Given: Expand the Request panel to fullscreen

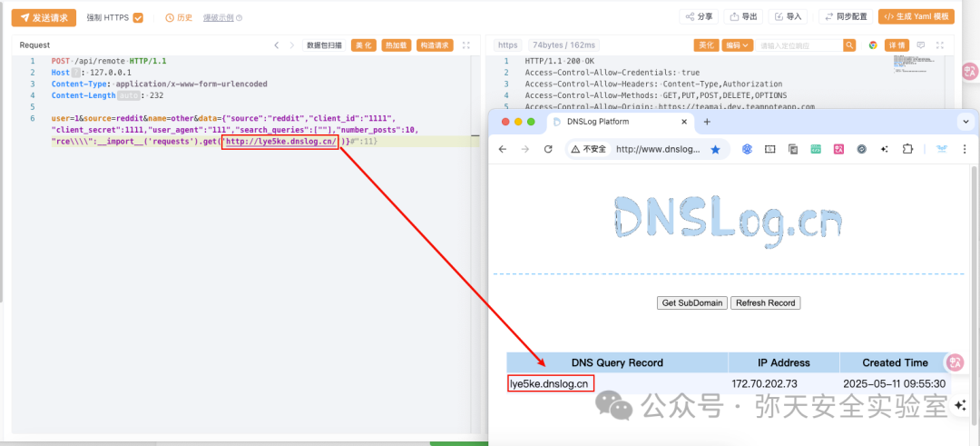Looking at the screenshot, I should point(466,45).
